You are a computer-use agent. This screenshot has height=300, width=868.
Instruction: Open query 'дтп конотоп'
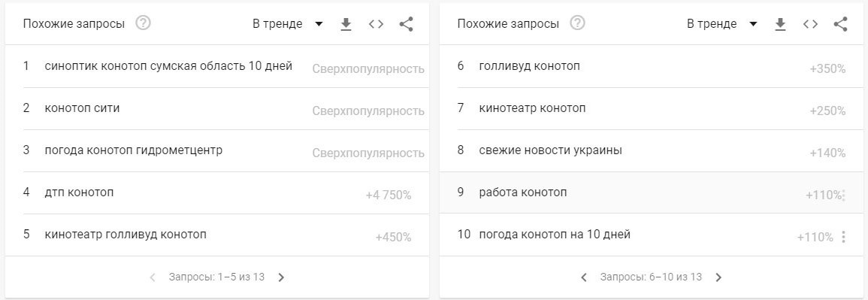click(x=79, y=192)
